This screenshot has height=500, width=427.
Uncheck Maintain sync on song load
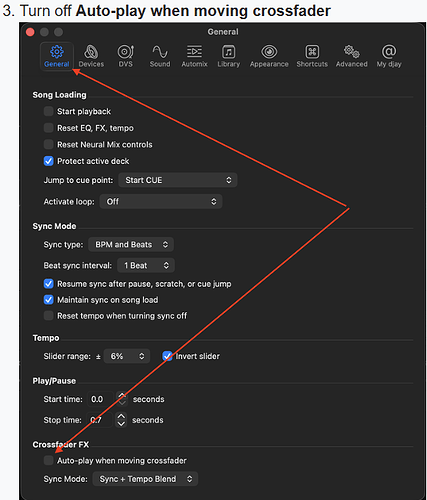coord(49,300)
